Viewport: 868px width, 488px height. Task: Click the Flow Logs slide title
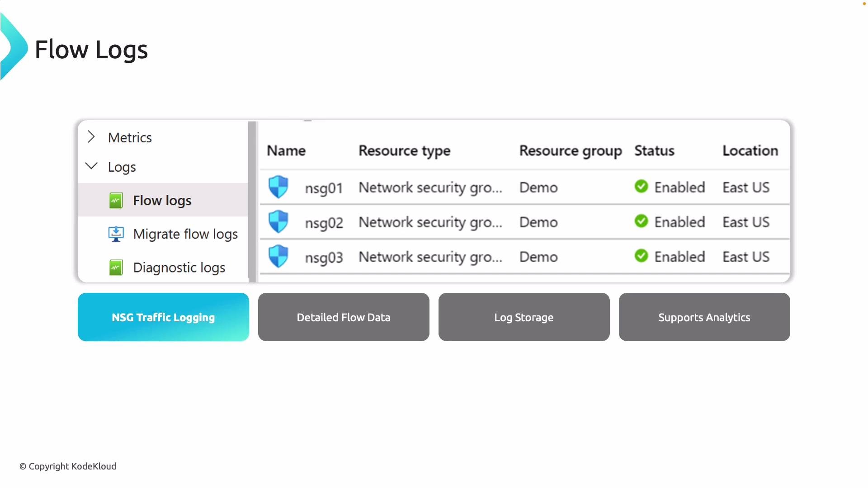[91, 50]
